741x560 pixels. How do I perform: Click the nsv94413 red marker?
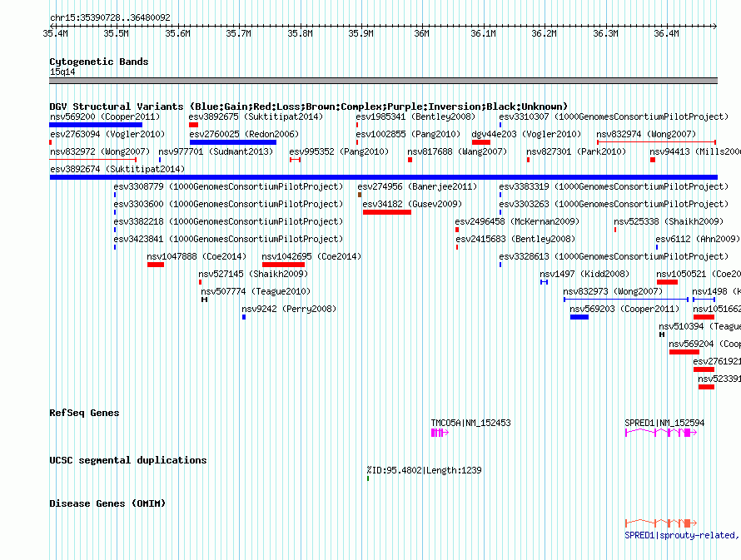coord(653,160)
